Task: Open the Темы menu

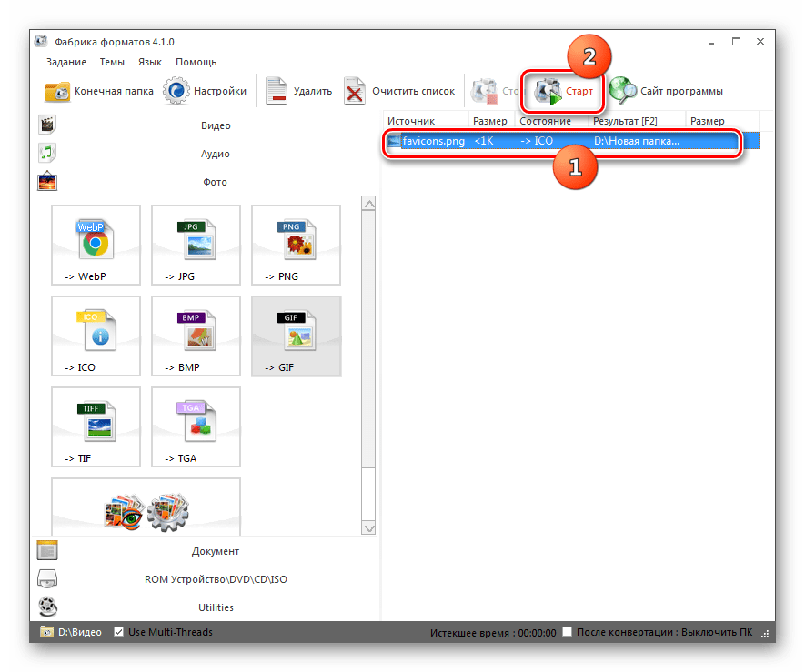Action: click(x=112, y=62)
